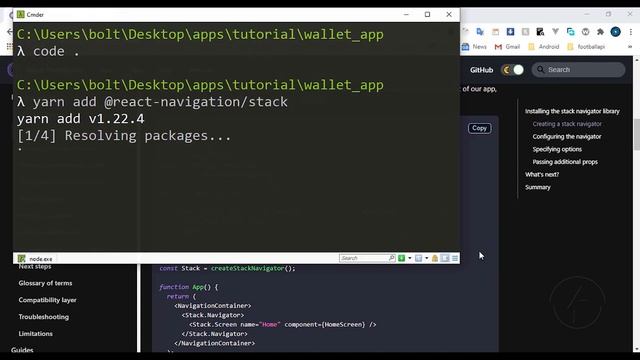Click the browser page vertical scrollbar thumb
This screenshot has width=640, height=360.
click(636, 135)
